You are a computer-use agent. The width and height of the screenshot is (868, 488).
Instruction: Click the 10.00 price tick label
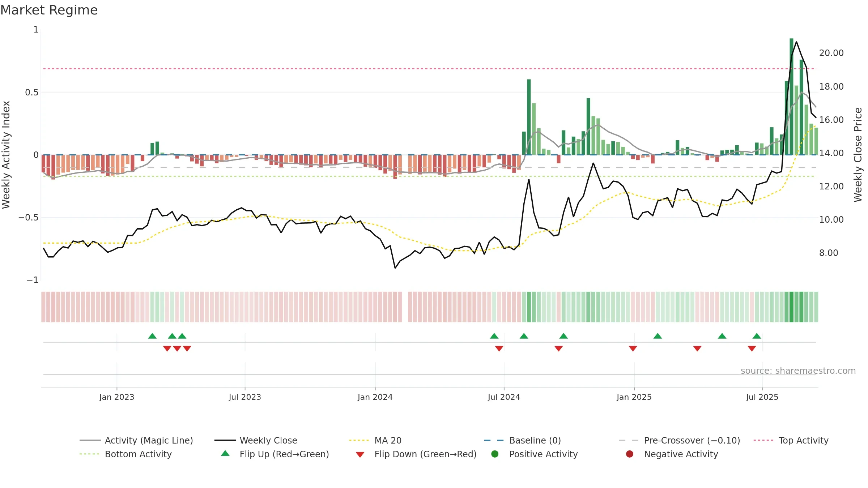pyautogui.click(x=831, y=219)
